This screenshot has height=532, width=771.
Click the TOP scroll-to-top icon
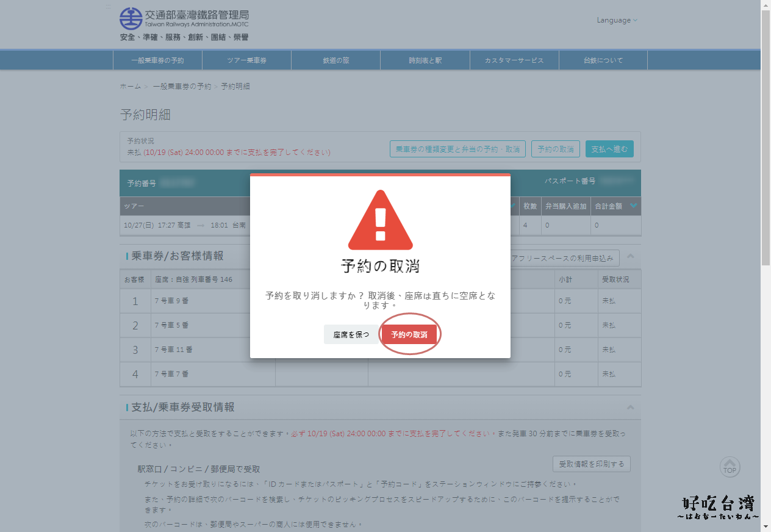tap(730, 467)
